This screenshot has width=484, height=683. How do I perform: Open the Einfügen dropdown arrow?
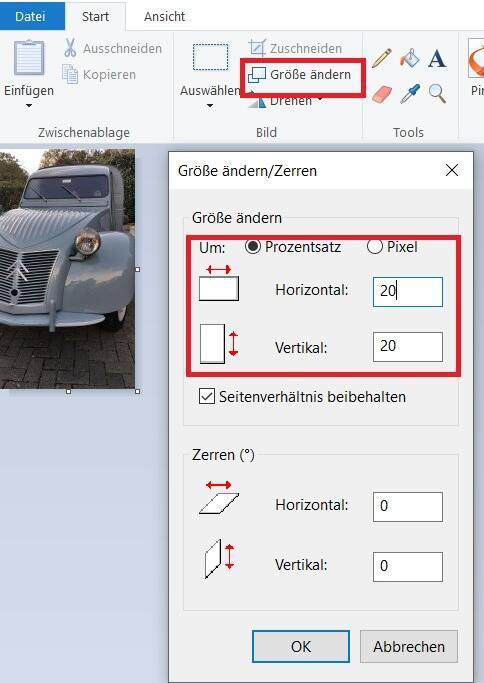pyautogui.click(x=29, y=105)
